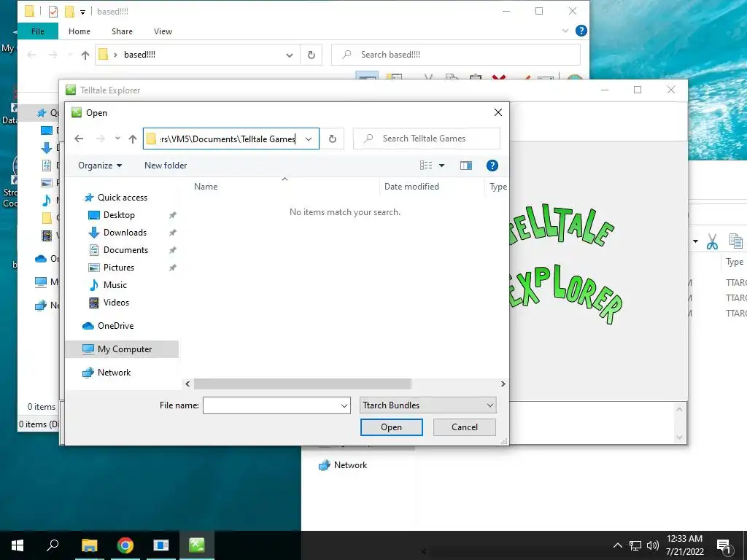Cancel the Open dialog
Image resolution: width=747 pixels, height=560 pixels.
(x=465, y=427)
